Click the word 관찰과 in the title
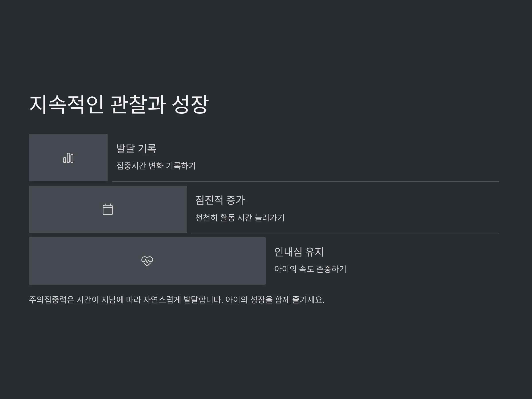This screenshot has width=532, height=399. click(138, 104)
